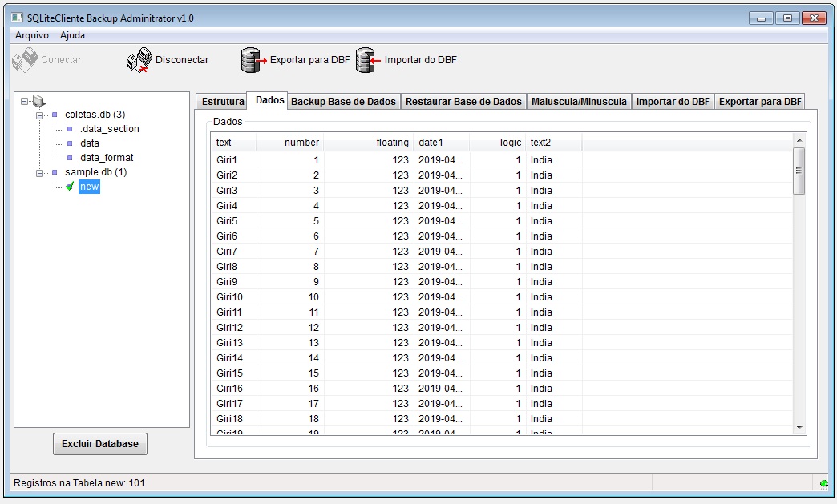Select the data_format table in tree
This screenshot has width=837, height=504.
(x=107, y=158)
